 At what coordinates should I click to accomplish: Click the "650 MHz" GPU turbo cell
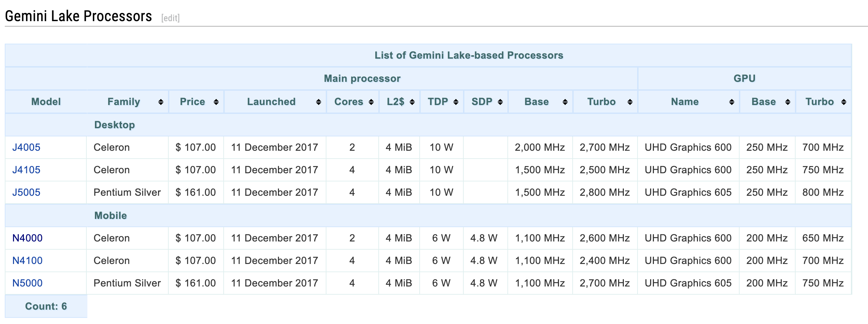pyautogui.click(x=823, y=238)
